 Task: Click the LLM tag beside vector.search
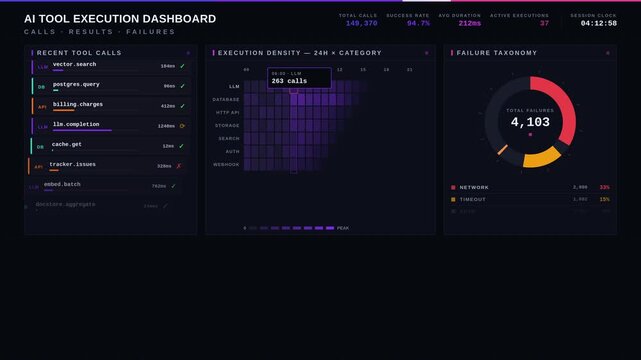pos(43,67)
